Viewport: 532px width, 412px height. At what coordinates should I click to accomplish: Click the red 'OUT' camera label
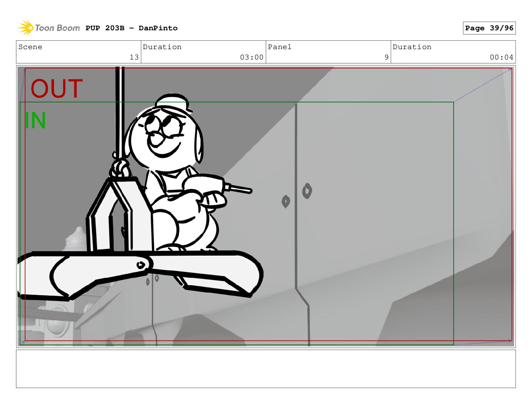point(56,89)
